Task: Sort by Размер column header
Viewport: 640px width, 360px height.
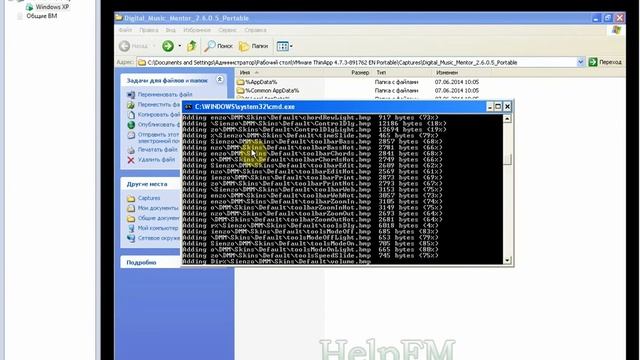Action: (x=360, y=73)
